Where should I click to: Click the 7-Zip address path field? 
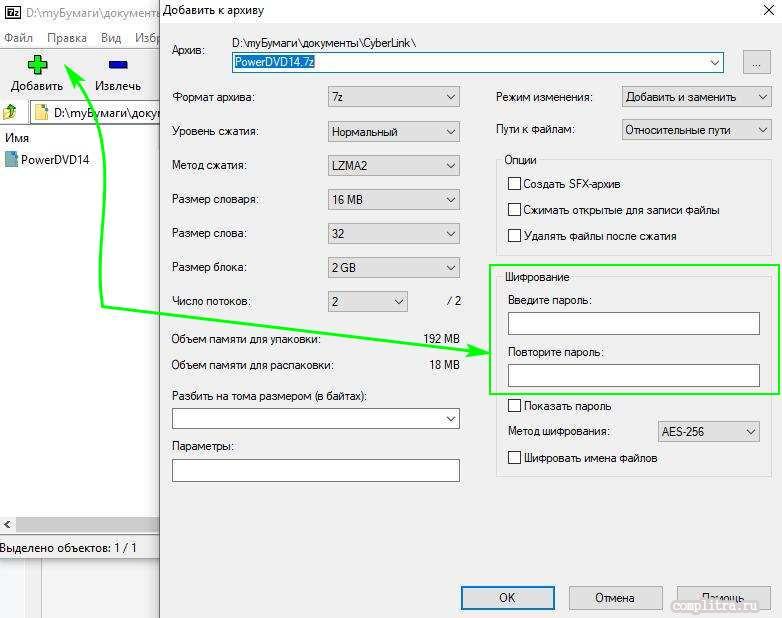[95, 113]
